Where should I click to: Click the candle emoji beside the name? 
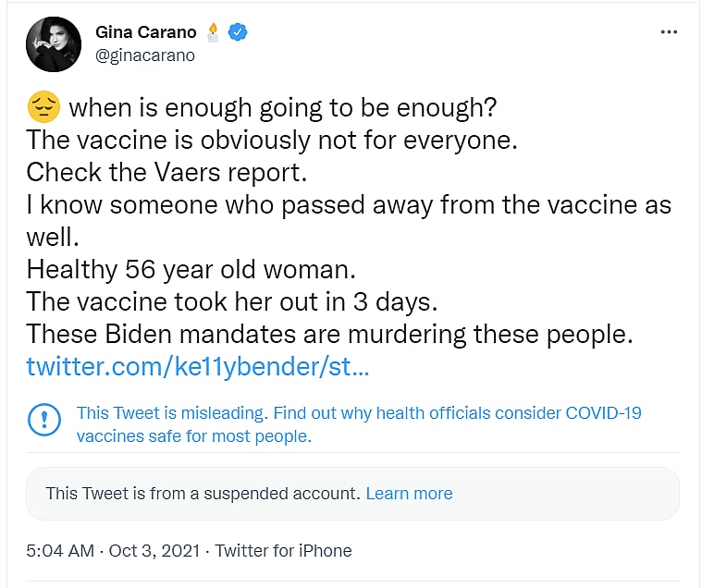(x=214, y=32)
